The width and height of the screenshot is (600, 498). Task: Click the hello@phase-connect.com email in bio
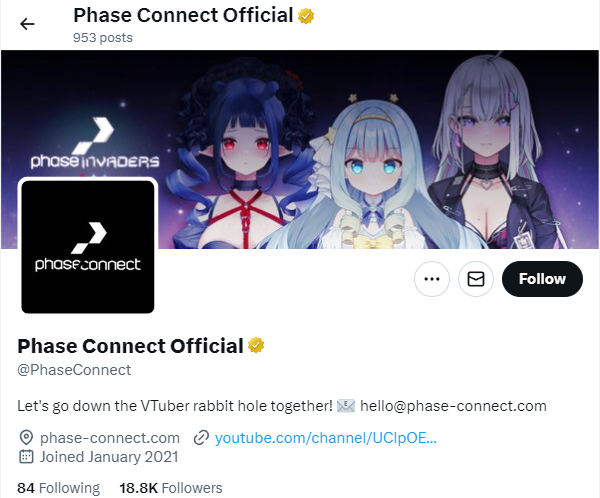pos(453,406)
